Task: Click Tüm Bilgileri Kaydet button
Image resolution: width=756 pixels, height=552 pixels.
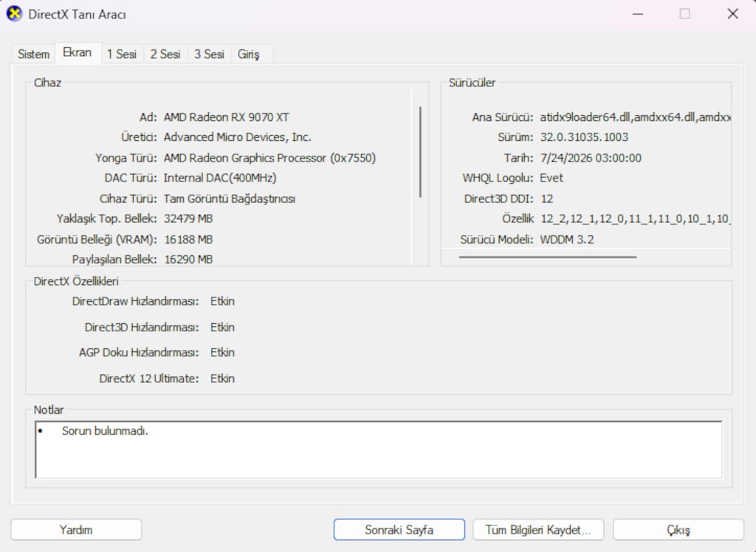Action: pyautogui.click(x=538, y=530)
